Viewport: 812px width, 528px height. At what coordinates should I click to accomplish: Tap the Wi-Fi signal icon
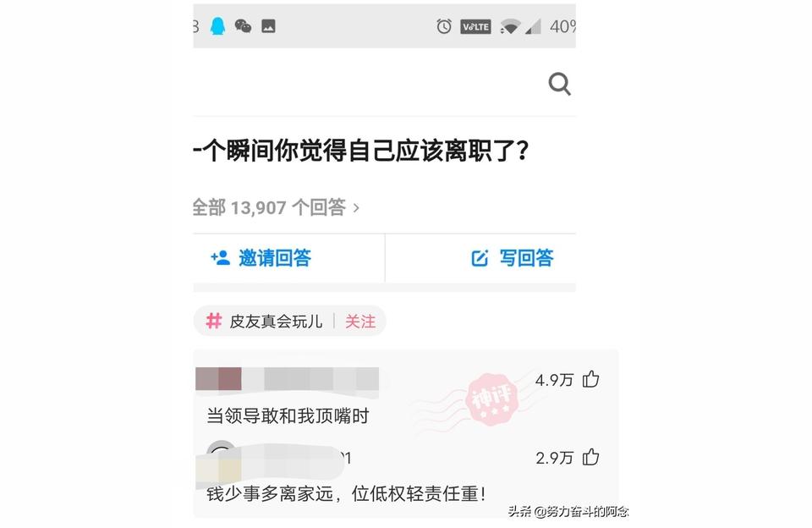pos(511,26)
